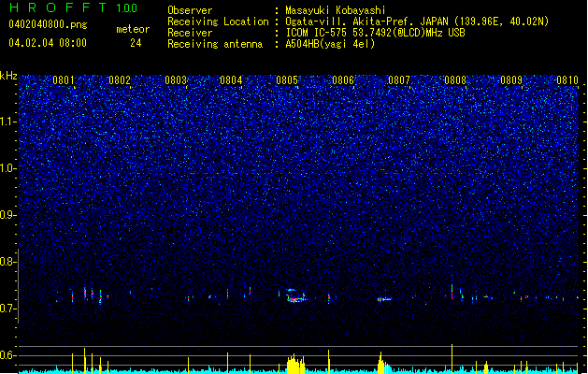Click the 0805 time marker
Viewport: 588px width, 374px height.
(287, 80)
